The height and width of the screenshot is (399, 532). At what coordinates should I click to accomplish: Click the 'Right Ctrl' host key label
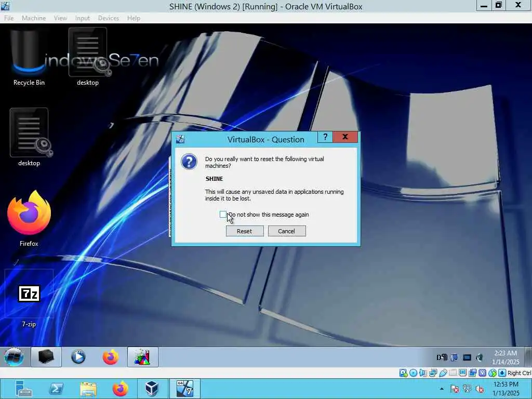(x=519, y=373)
